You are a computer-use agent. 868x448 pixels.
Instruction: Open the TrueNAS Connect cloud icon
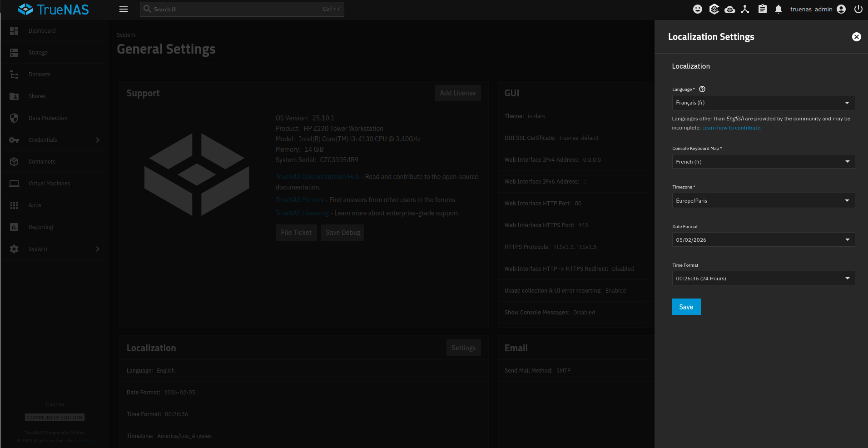tap(729, 10)
